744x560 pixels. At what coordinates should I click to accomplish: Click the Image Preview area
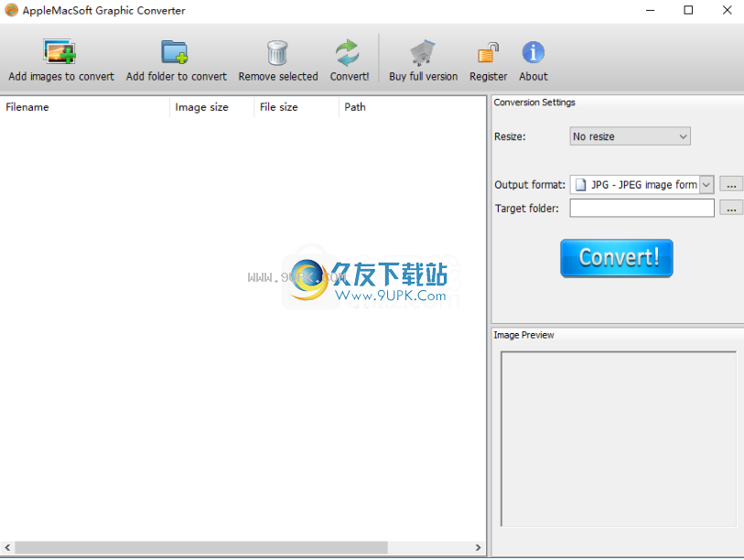coord(619,439)
